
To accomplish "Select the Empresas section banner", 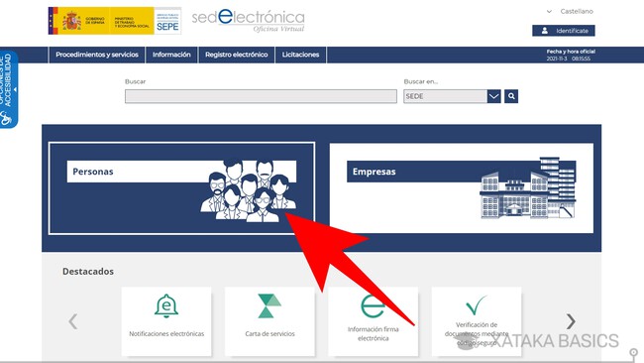I will pyautogui.click(x=462, y=188).
